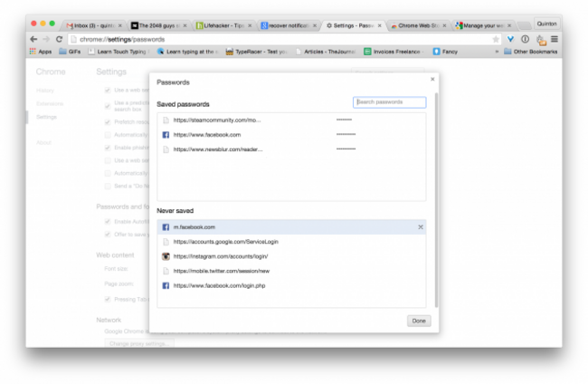The height and width of the screenshot is (384, 588).
Task: Toggle the Enable Autofill checkbox
Action: point(108,222)
